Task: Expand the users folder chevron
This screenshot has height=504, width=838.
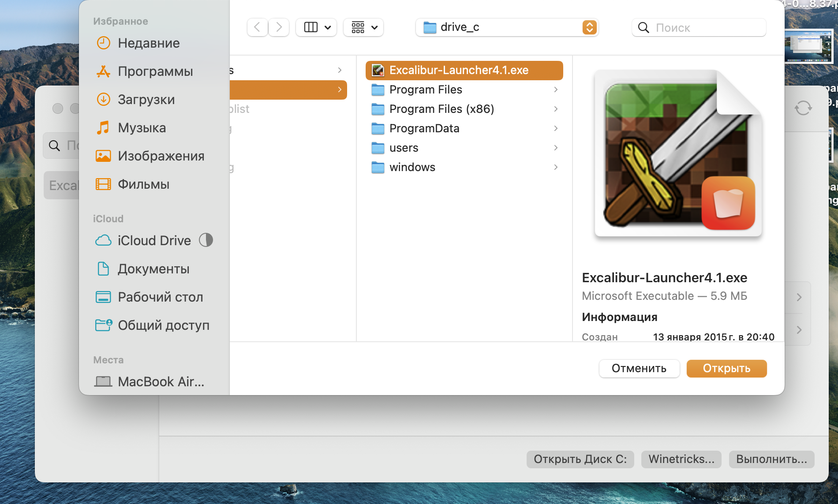Action: 556,148
